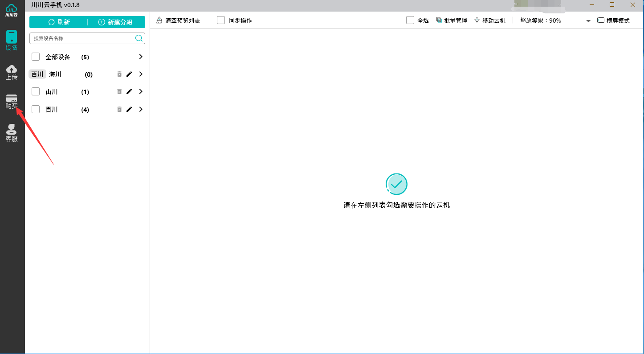Delete the 山川 group via trash icon
This screenshot has height=354, width=644.
point(119,91)
